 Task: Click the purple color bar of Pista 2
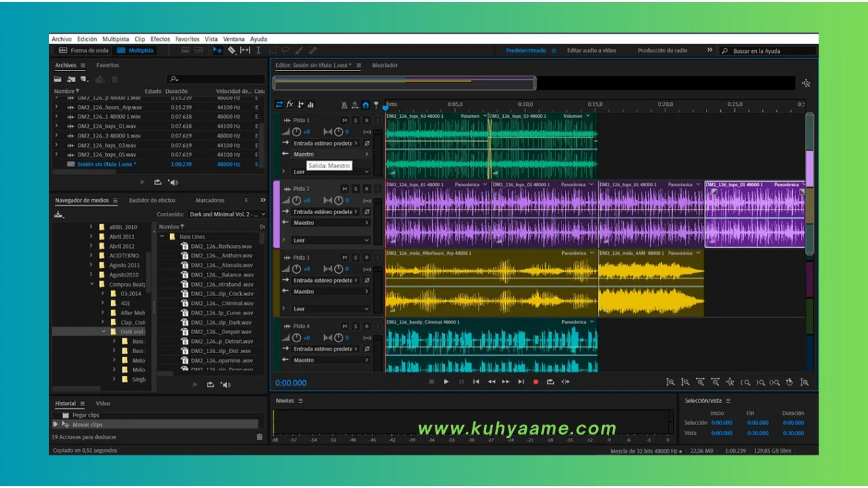tap(276, 214)
